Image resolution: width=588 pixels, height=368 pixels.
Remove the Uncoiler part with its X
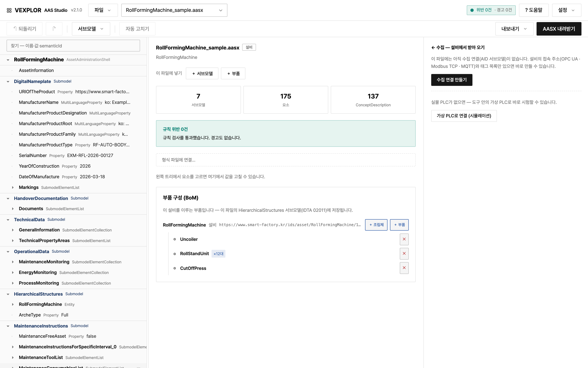(404, 239)
